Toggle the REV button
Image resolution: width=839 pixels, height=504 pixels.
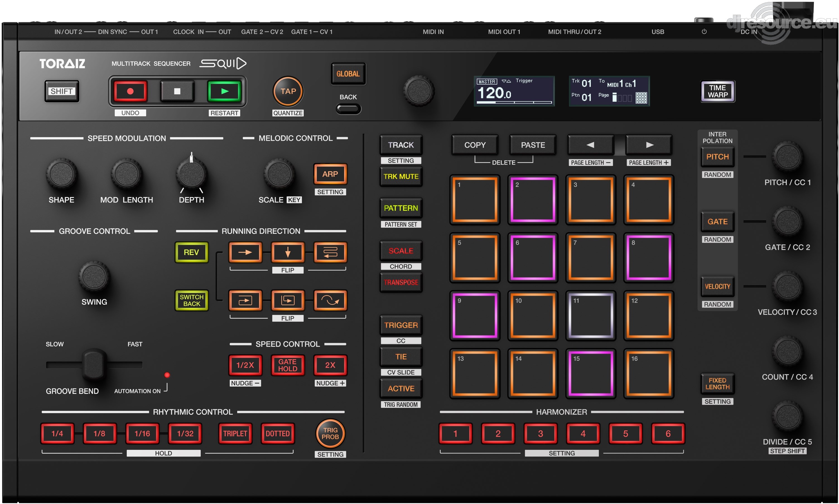click(191, 252)
